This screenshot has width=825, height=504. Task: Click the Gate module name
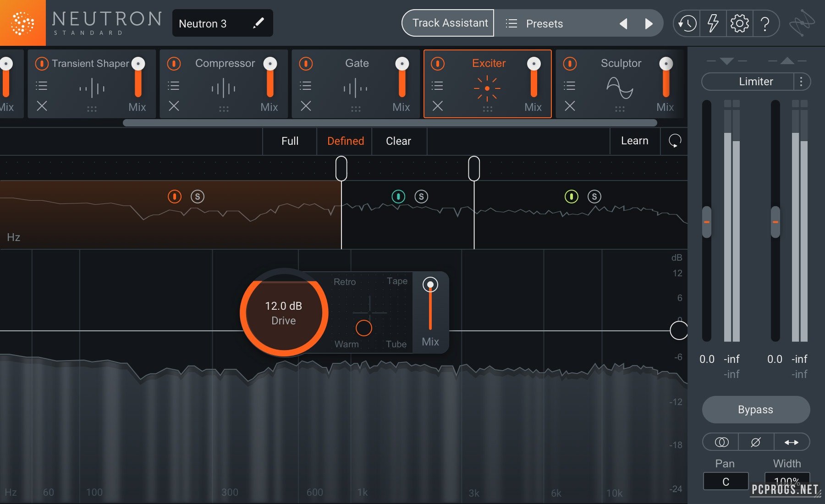click(x=357, y=63)
